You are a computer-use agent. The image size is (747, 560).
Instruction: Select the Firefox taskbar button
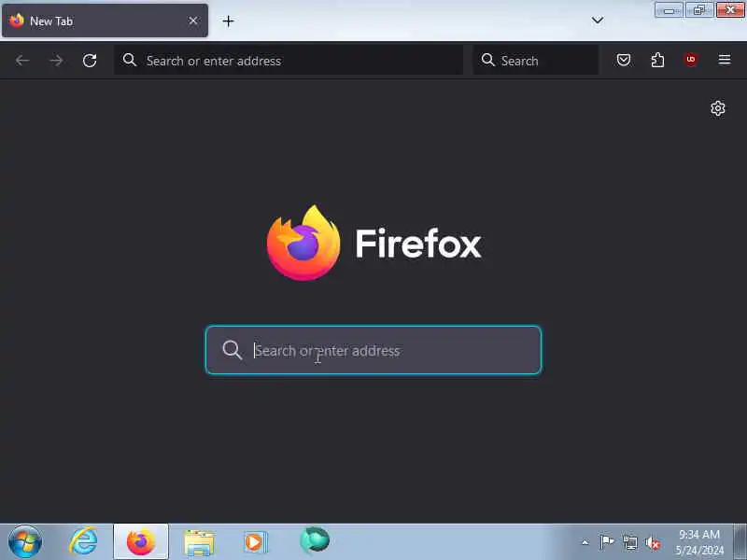pos(141,542)
